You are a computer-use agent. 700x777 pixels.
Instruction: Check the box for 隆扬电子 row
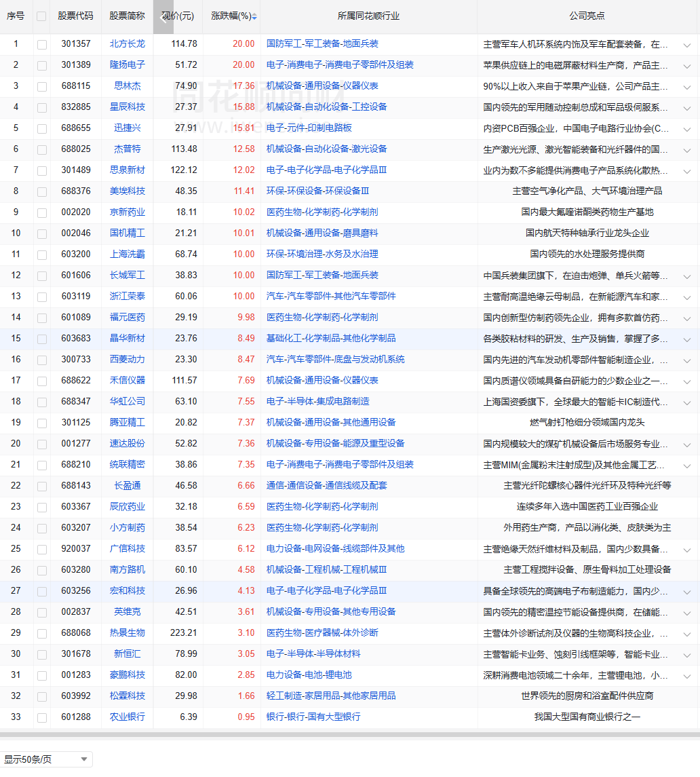point(42,65)
